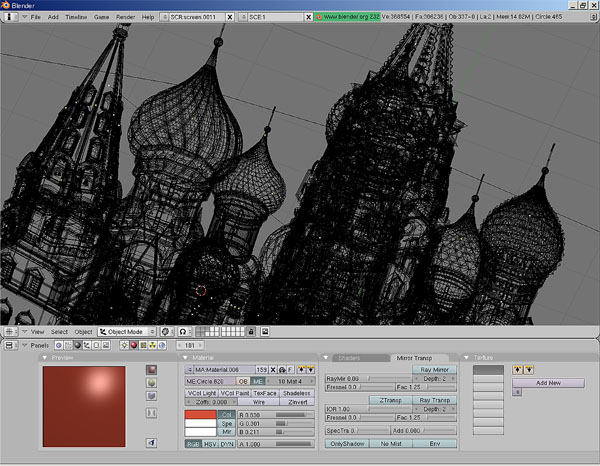Open the material datablock browse dropdown
600x466 pixels.
pos(189,370)
